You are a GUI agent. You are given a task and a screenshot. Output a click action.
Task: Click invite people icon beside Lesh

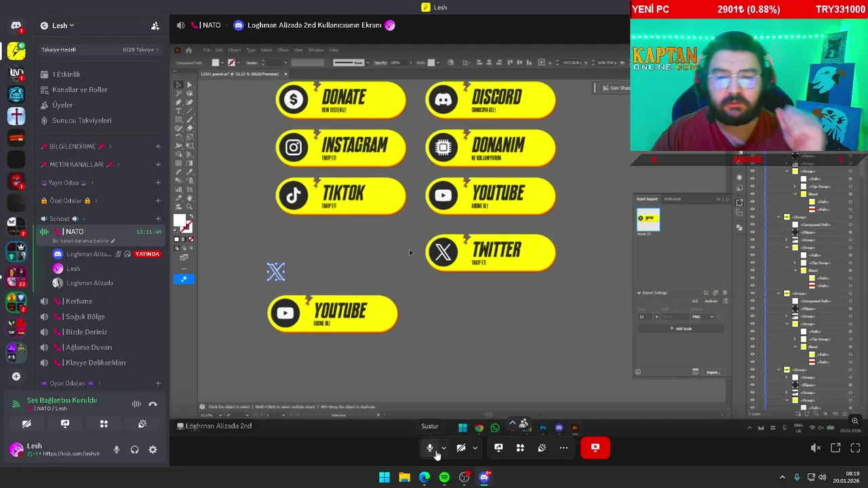[155, 26]
